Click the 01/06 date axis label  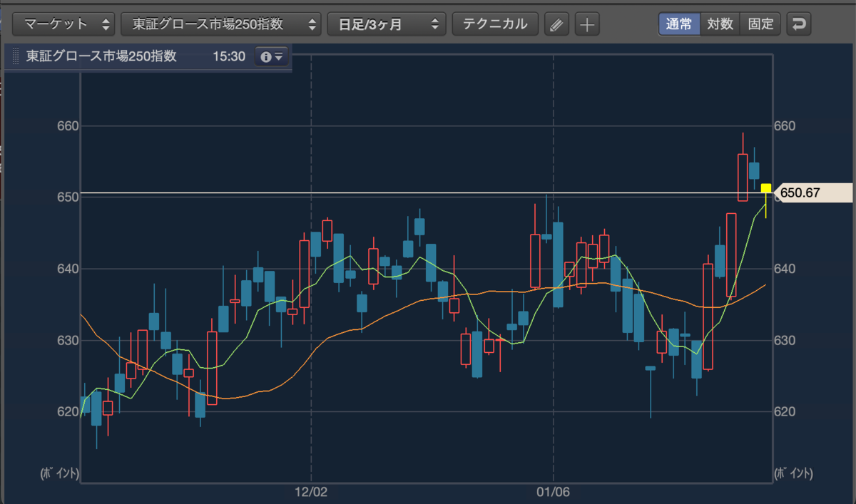(553, 492)
